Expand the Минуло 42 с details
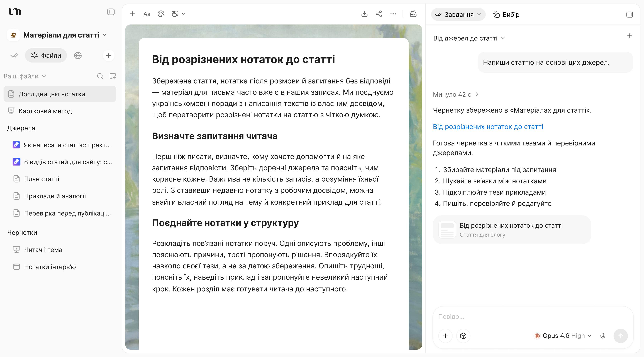Screen dimensions: 644x357 pos(455,94)
